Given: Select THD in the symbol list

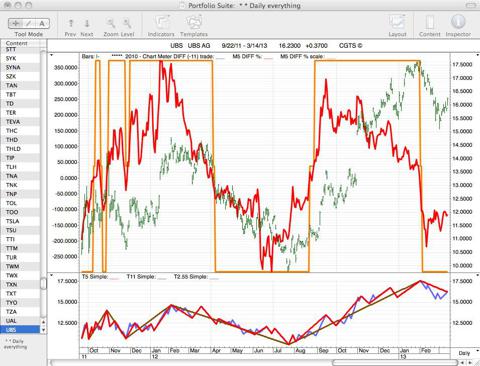Looking at the screenshot, I should (20, 140).
